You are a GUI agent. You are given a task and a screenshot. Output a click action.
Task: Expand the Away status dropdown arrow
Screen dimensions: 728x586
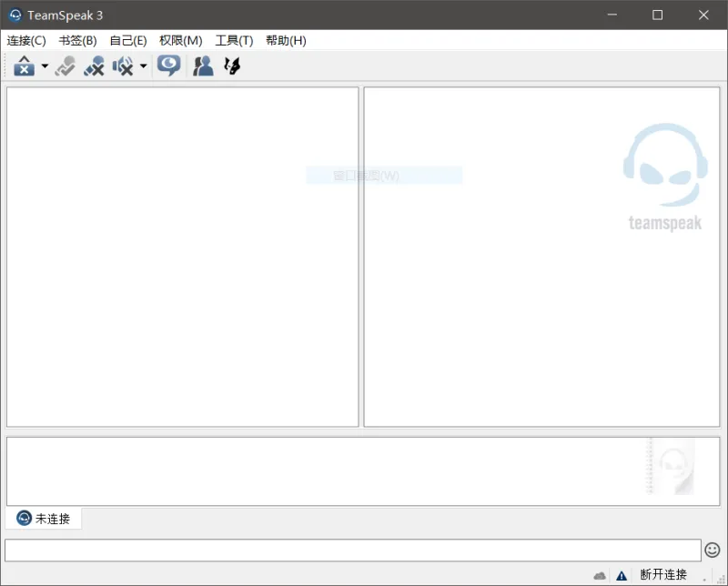point(45,66)
